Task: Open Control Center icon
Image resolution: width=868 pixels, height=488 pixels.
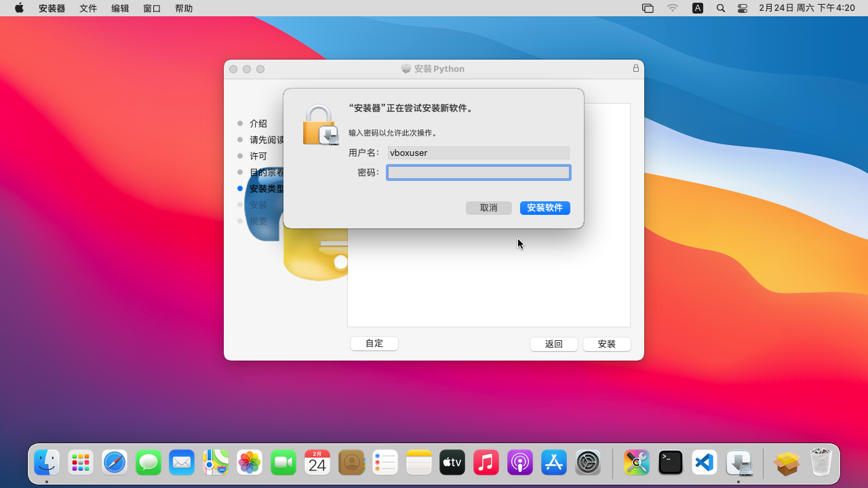Action: point(743,8)
